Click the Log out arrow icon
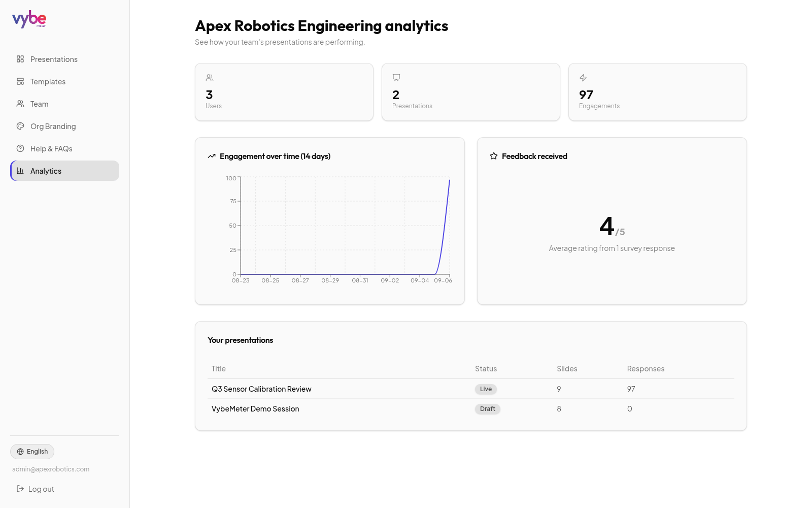The image size is (812, 508). pos(20,489)
